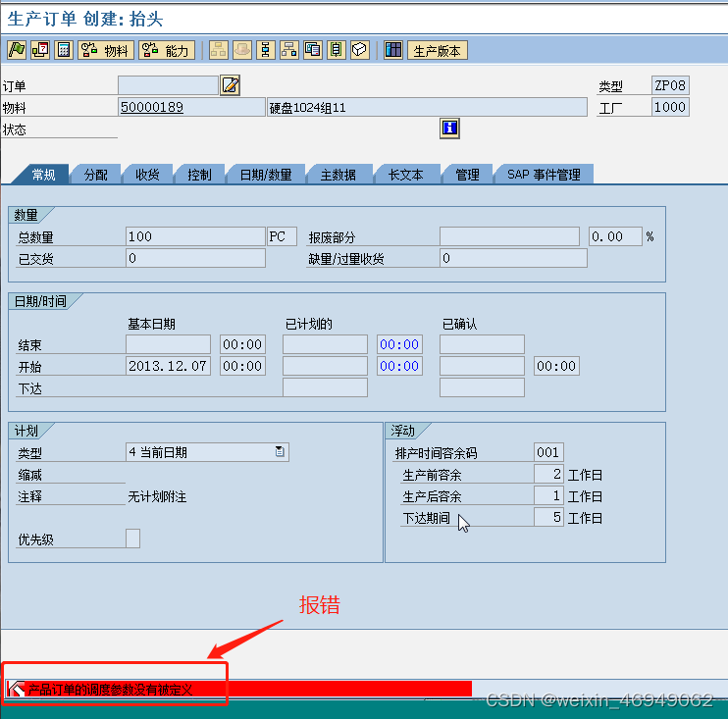Open document overview icon
The height and width of the screenshot is (719, 728).
click(x=313, y=50)
